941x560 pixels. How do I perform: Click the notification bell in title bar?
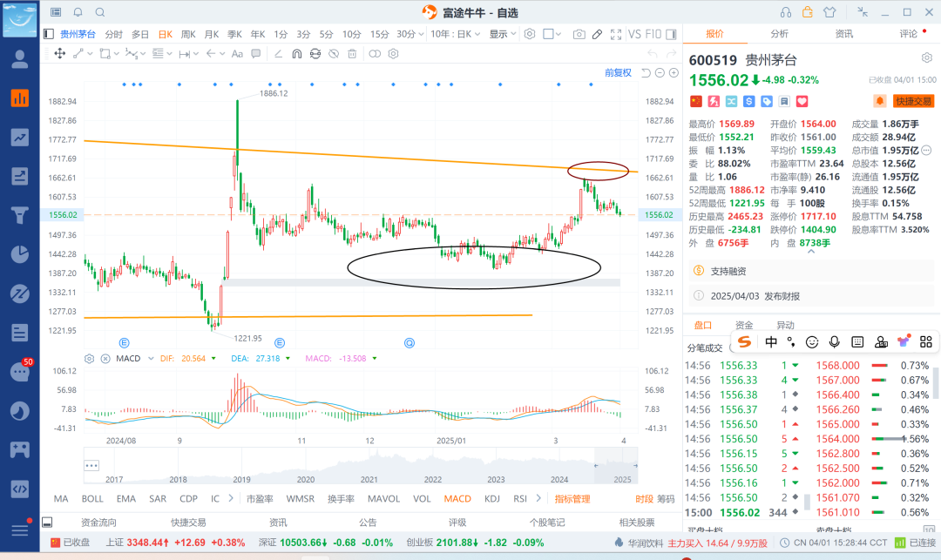pos(78,12)
